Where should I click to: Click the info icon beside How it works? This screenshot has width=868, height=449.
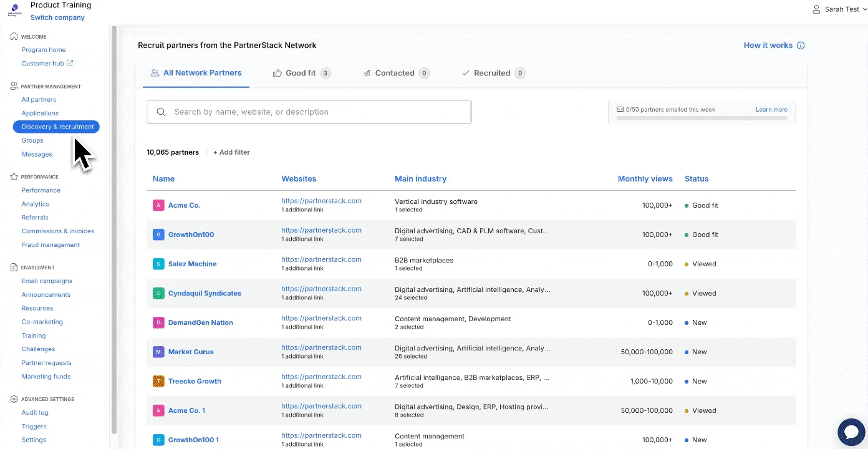click(801, 46)
